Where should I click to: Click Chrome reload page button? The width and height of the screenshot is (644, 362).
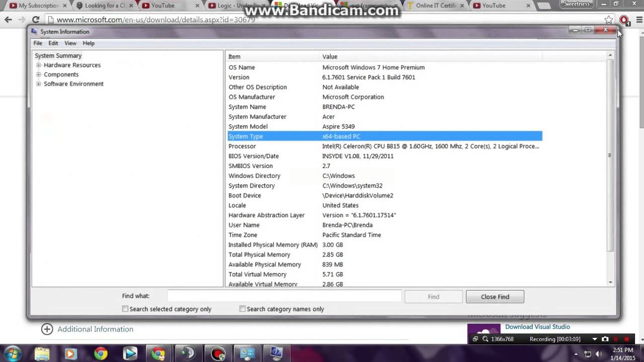(36, 20)
